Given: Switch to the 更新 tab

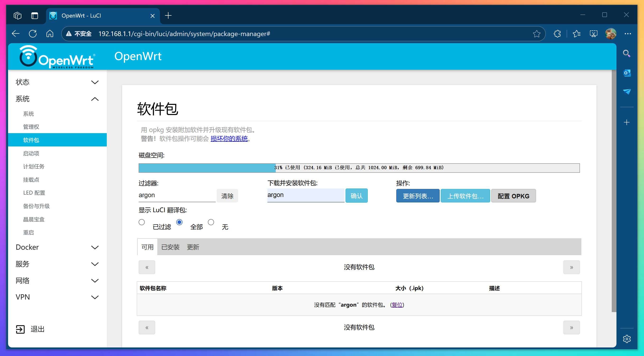Looking at the screenshot, I should (193, 247).
